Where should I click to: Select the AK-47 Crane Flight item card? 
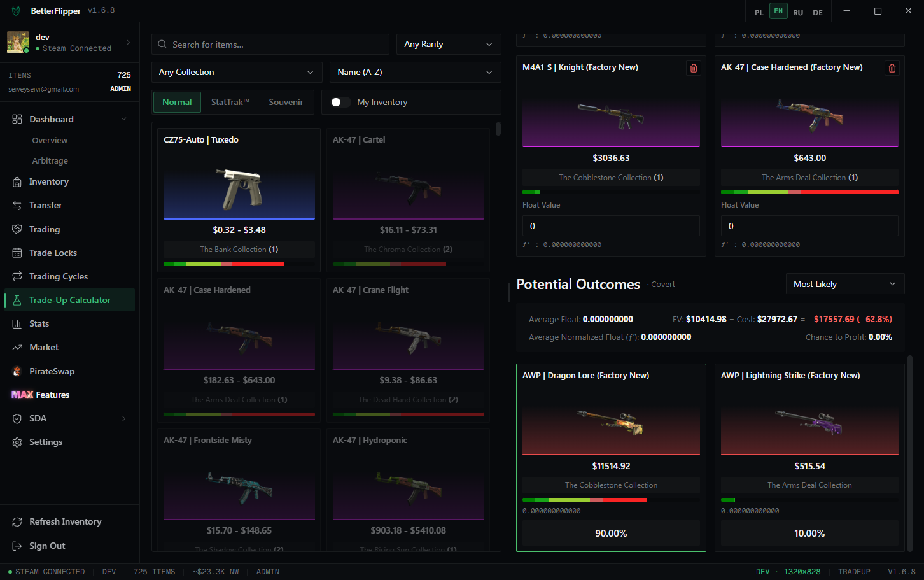click(x=409, y=350)
